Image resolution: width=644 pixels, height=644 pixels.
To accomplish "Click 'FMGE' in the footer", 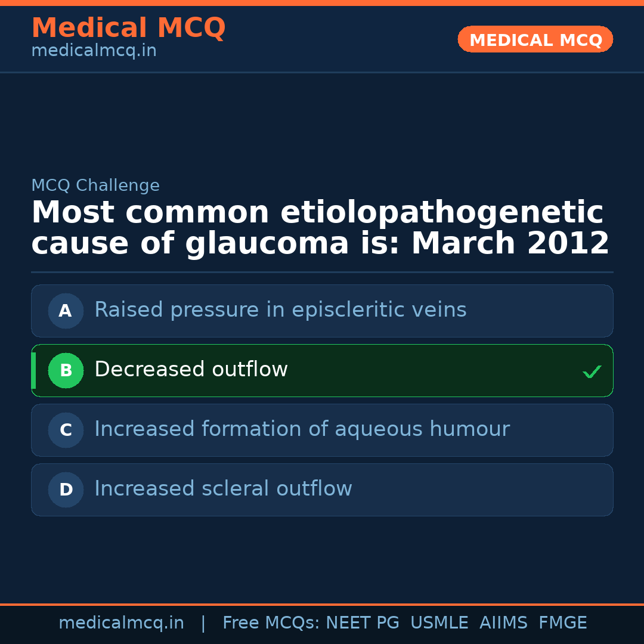I will pyautogui.click(x=562, y=623).
